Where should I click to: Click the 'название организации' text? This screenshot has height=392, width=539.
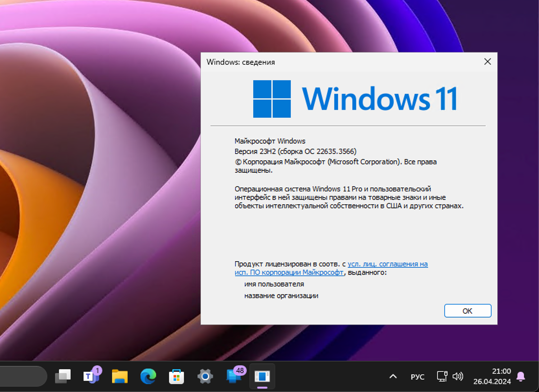tap(281, 296)
